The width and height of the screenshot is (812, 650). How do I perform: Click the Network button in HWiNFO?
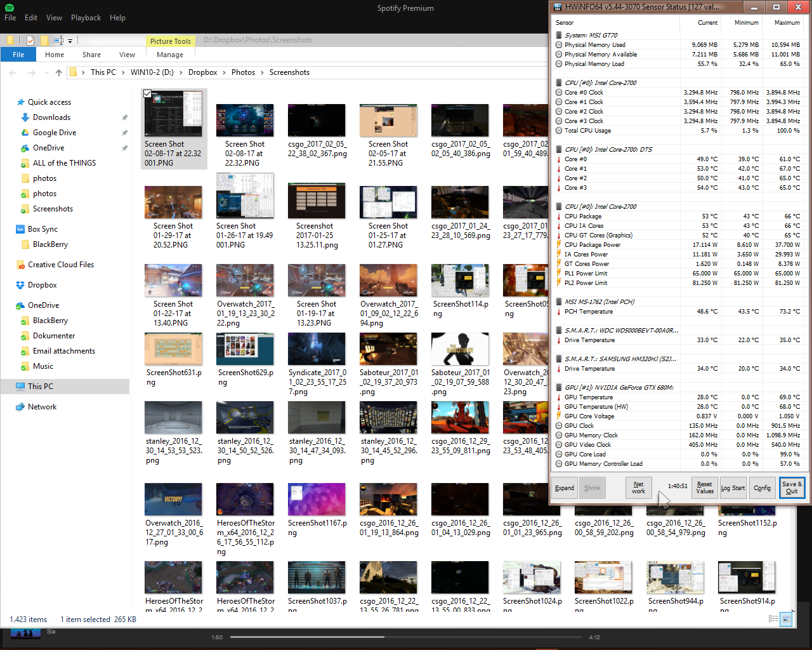[x=639, y=488]
